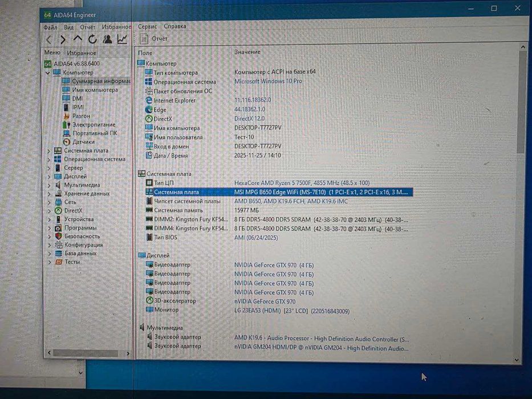532x399 pixels.
Task: Click the DIMM4 Kingston Fury row
Action: coord(277,229)
